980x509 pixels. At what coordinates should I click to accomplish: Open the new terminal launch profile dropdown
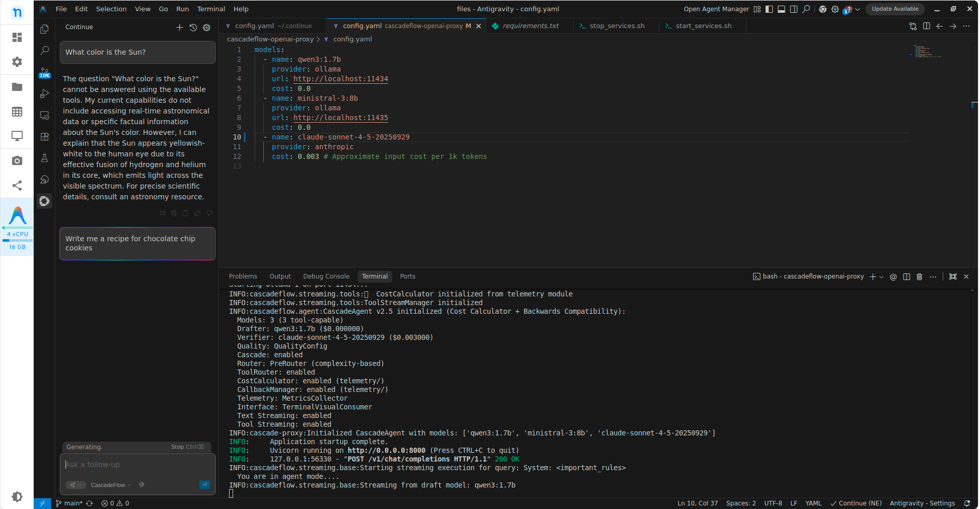[881, 277]
